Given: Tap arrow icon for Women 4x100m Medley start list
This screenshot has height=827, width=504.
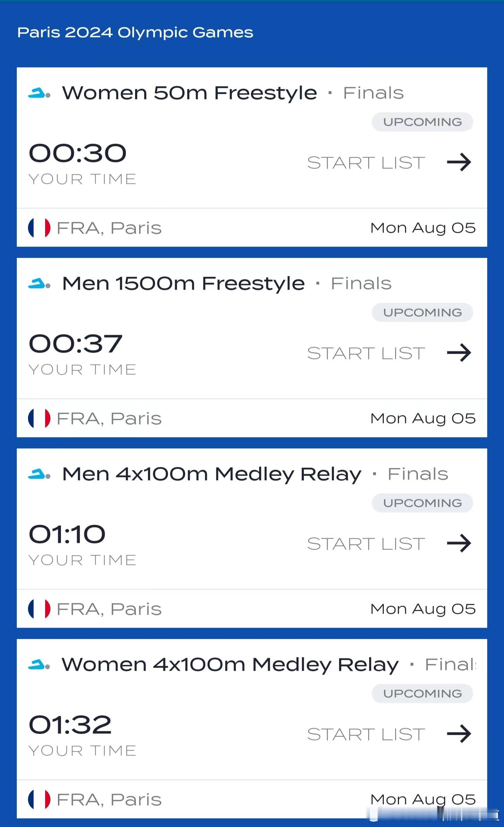Looking at the screenshot, I should (459, 734).
